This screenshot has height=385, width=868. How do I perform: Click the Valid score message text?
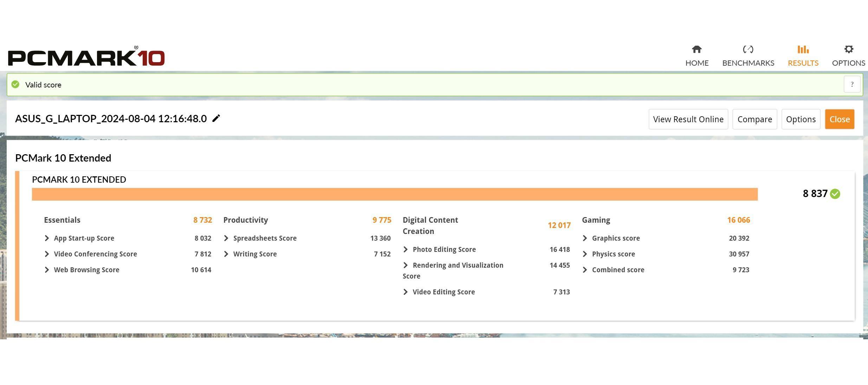[x=43, y=85]
